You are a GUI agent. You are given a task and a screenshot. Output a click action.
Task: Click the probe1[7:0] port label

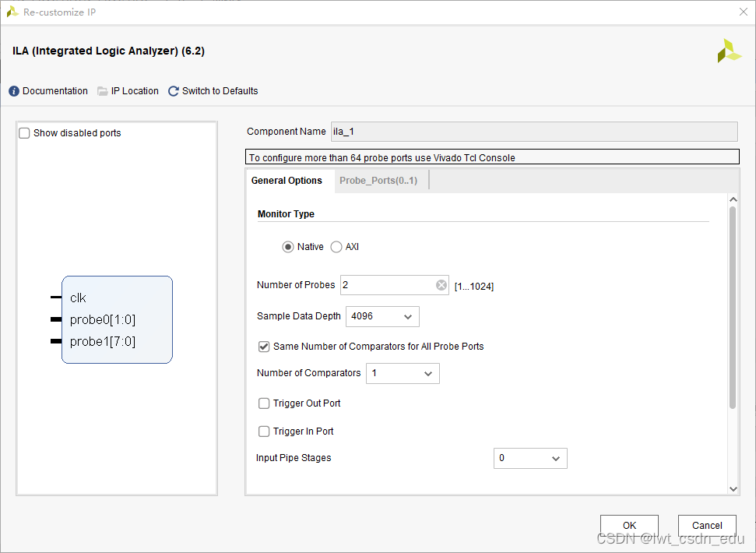[103, 342]
